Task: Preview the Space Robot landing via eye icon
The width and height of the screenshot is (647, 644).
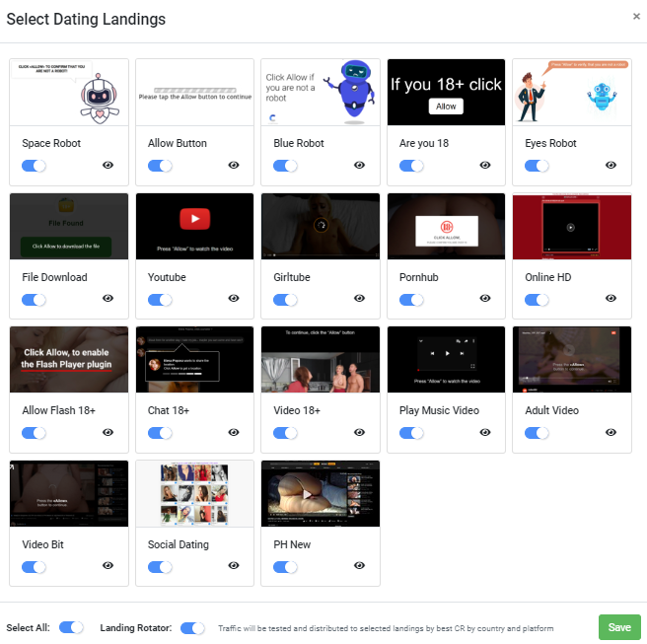Action: (x=108, y=166)
